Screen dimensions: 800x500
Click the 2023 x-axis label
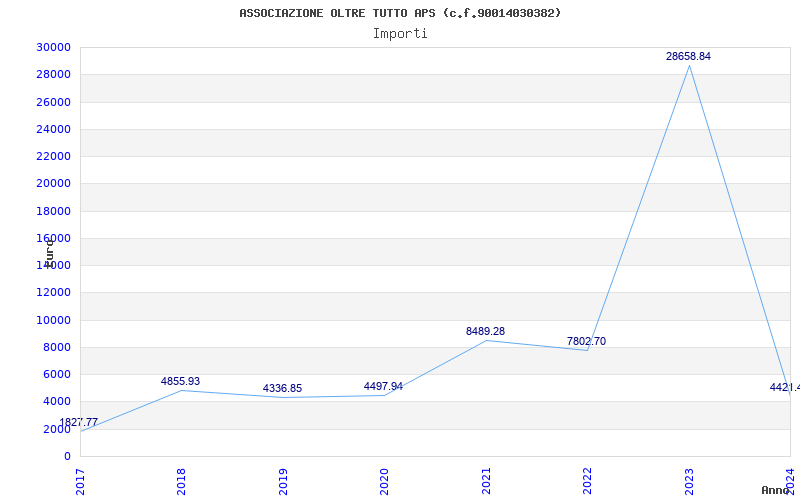[689, 481]
